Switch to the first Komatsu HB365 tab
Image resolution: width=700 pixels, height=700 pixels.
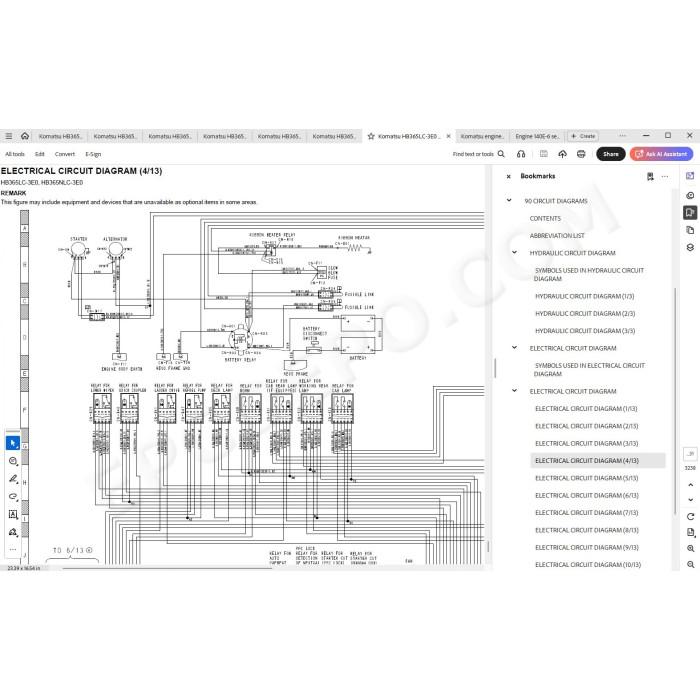[60, 136]
